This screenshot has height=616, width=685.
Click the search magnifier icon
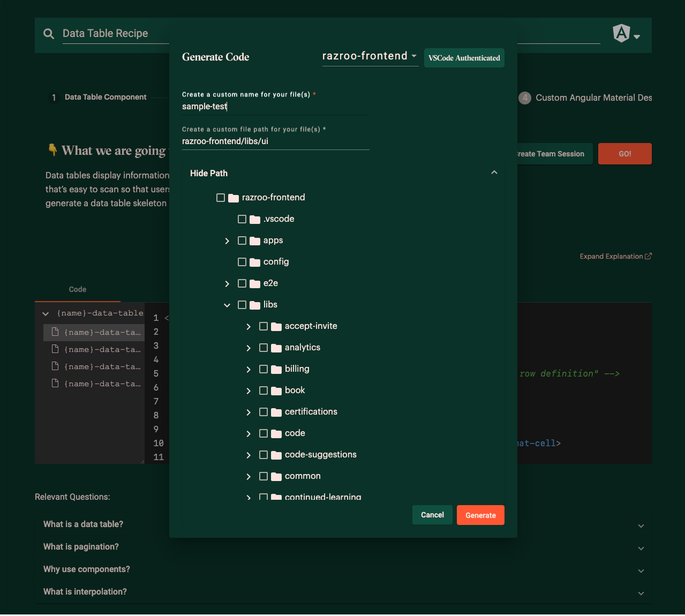(x=49, y=34)
